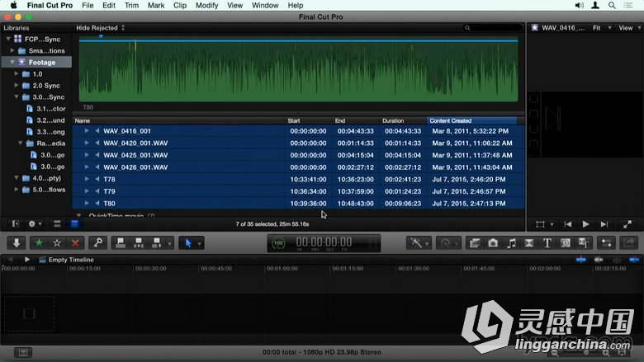Collapse the FCP...Sync library

(x=8, y=39)
